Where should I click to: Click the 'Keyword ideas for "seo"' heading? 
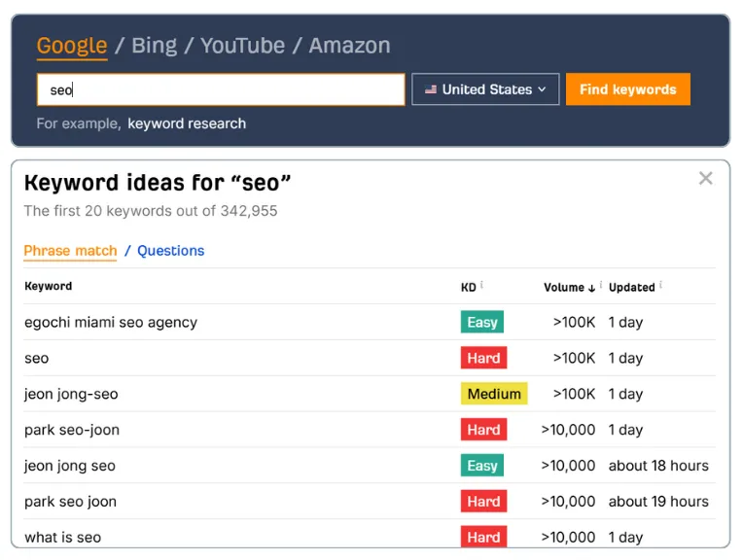(x=158, y=183)
